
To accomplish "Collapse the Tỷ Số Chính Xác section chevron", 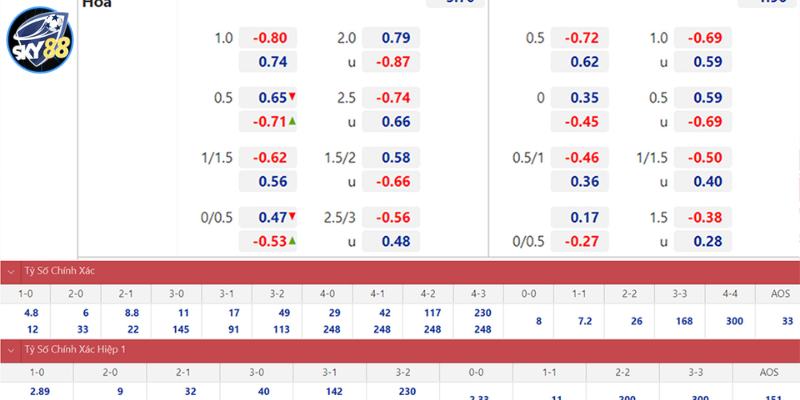I will pyautogui.click(x=11, y=271).
